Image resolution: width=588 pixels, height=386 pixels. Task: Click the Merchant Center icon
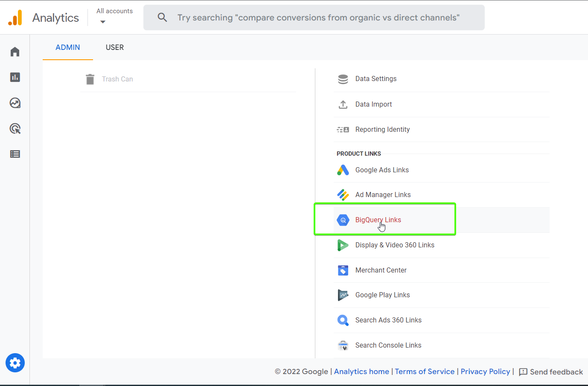(343, 270)
